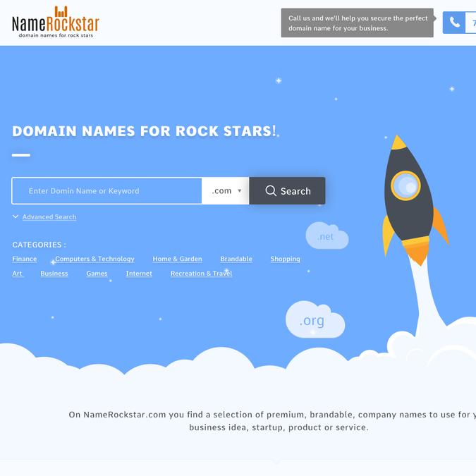Open Recreation & Travel category

[x=201, y=274]
